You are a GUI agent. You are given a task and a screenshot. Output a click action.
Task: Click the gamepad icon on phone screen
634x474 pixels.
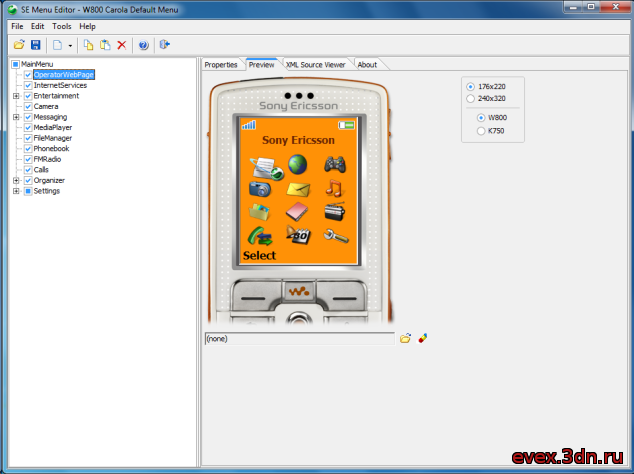[335, 165]
